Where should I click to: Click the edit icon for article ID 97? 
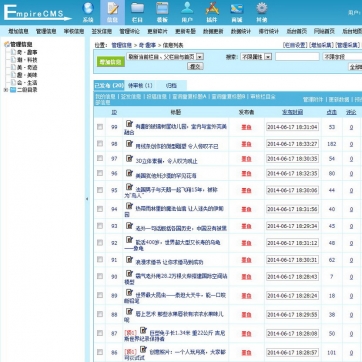click(x=129, y=158)
